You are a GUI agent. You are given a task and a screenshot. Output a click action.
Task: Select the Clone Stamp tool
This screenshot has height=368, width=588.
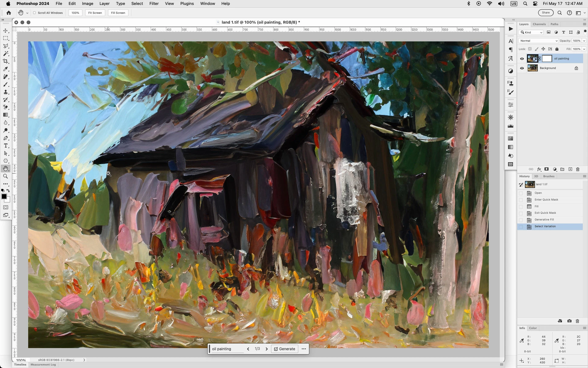[x=6, y=92]
